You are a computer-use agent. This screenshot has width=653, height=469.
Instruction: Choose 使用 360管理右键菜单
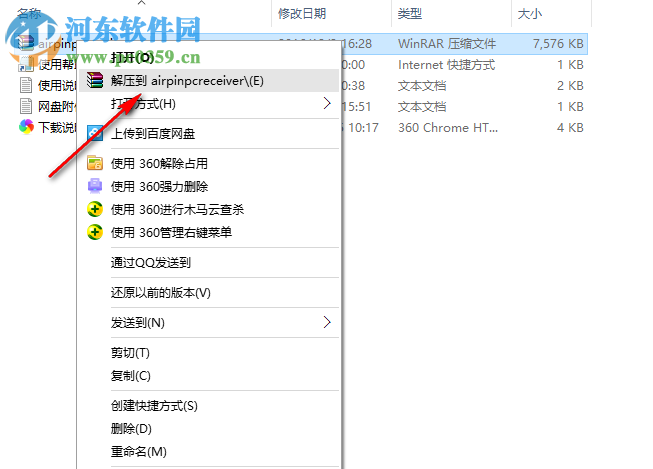point(209,232)
